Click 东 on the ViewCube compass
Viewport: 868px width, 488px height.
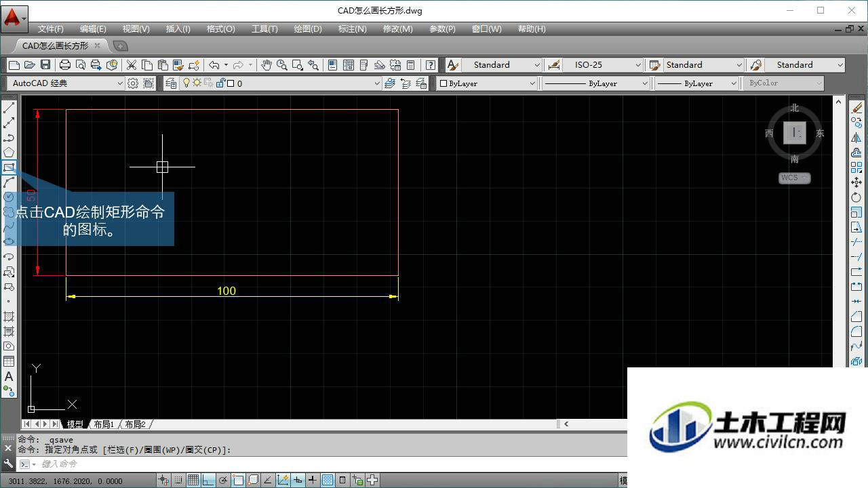[820, 133]
